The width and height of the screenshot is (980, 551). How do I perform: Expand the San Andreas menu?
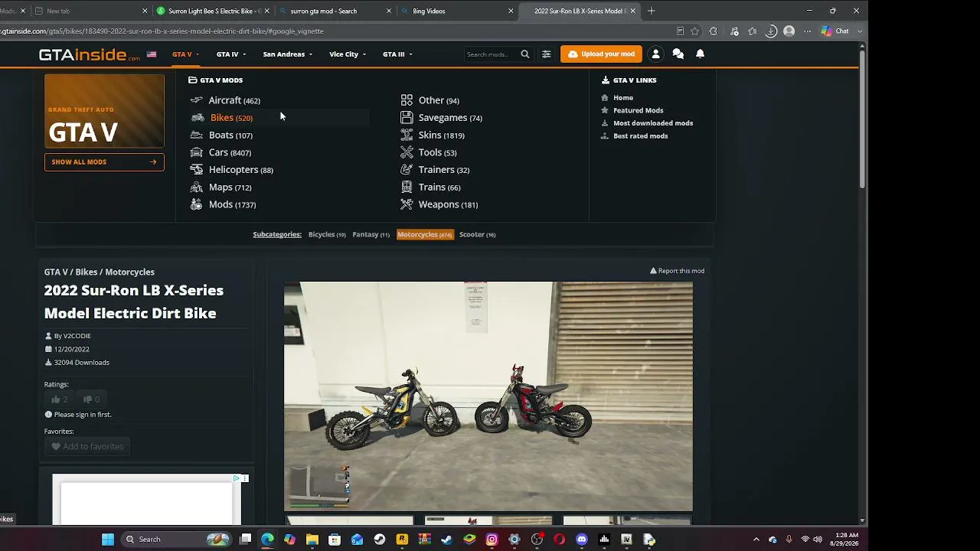(x=287, y=54)
